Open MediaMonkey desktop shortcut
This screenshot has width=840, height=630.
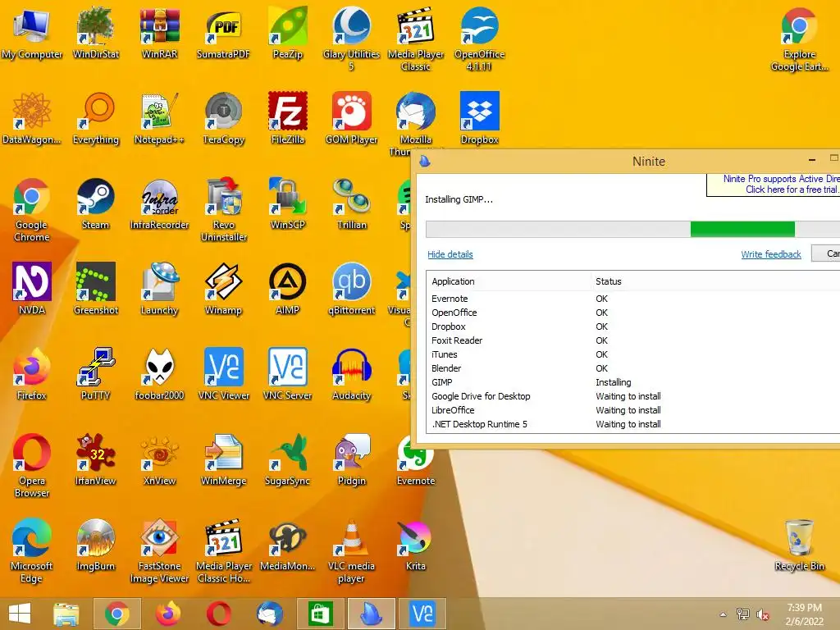287,545
